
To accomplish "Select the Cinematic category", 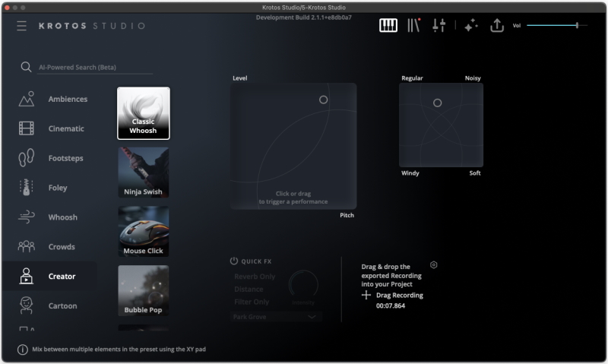I will tap(66, 128).
